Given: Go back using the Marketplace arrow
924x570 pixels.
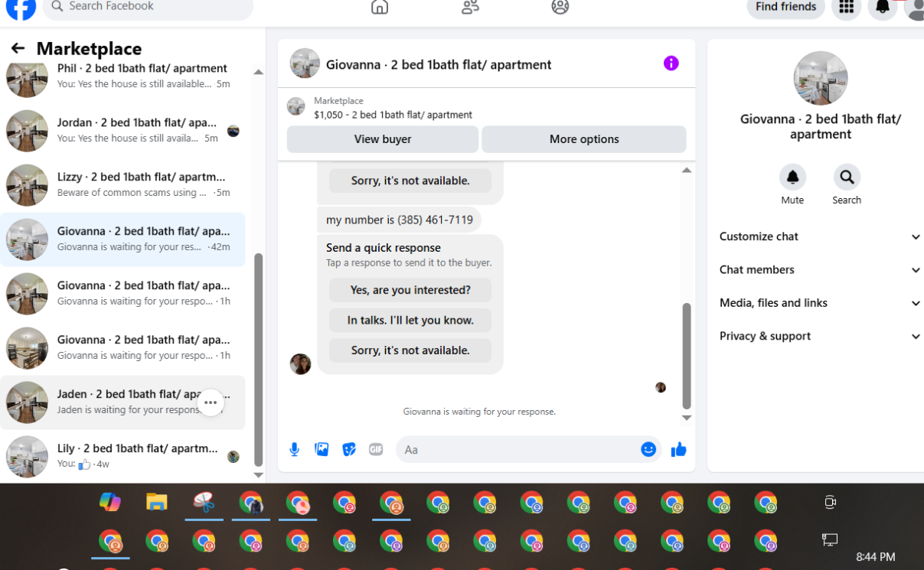Looking at the screenshot, I should pos(18,48).
